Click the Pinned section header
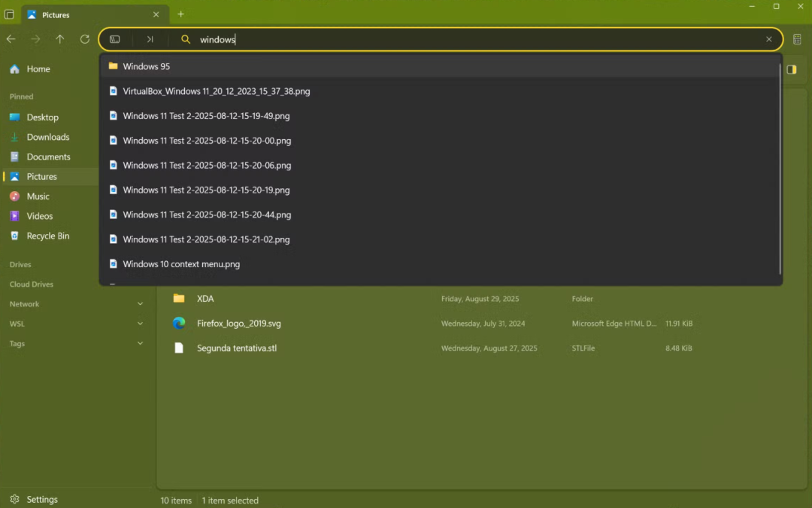Viewport: 812px width, 508px height. coord(21,96)
